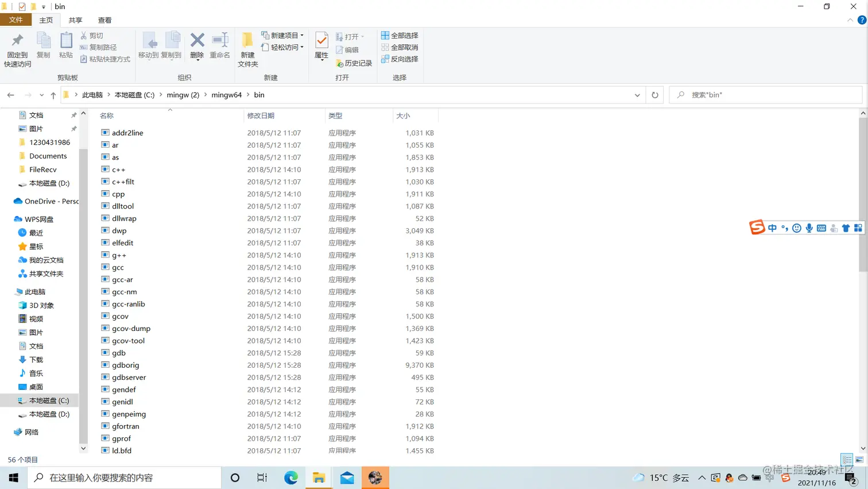Select OneDrive in navigation pane
Viewport: 868px width, 489px height.
[46, 201]
